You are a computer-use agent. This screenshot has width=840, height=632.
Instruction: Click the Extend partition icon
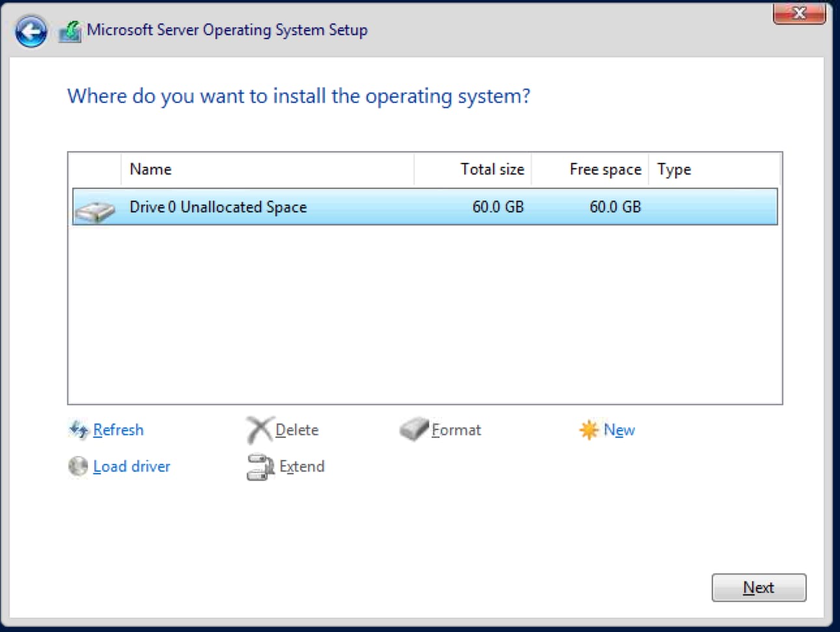(x=260, y=467)
